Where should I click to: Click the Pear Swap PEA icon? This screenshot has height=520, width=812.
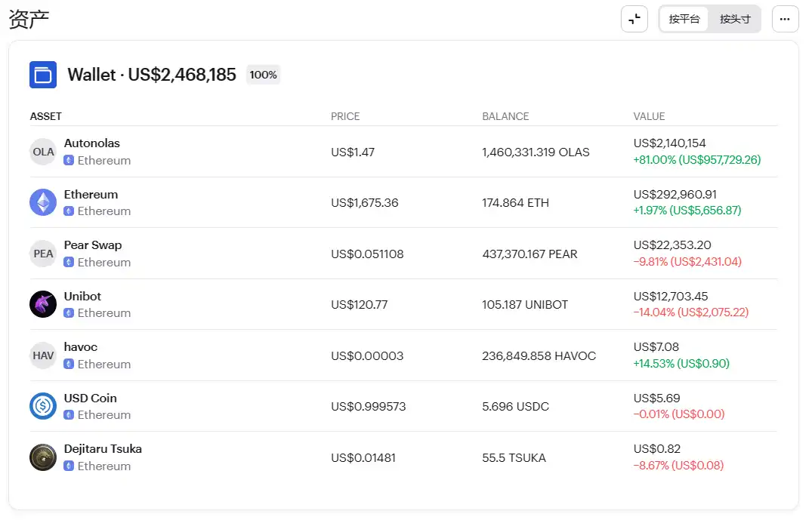[43, 254]
